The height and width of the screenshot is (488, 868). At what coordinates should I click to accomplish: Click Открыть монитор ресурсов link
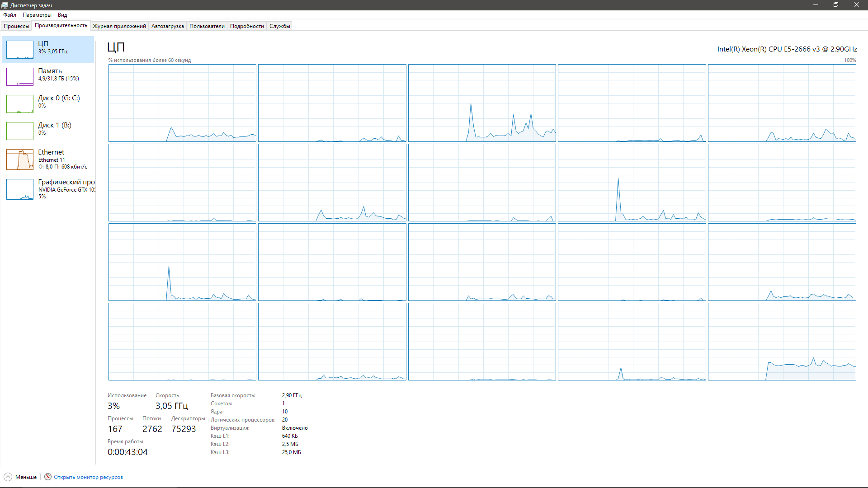(88, 477)
